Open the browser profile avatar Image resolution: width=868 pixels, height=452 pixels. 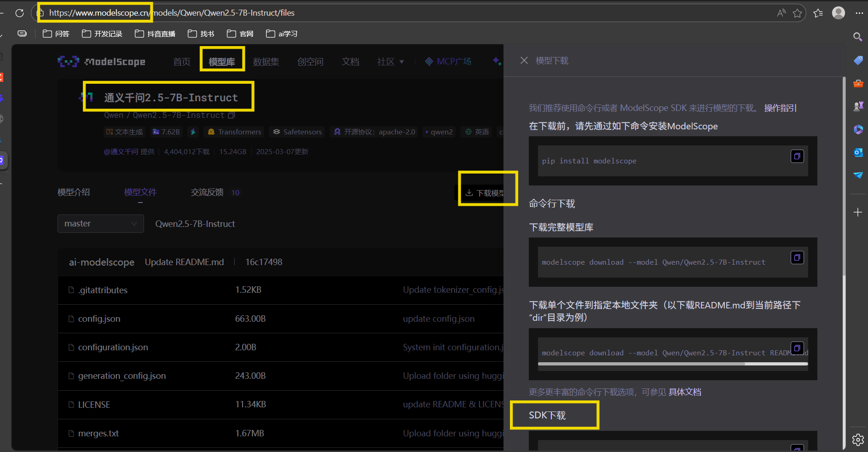coord(839,13)
